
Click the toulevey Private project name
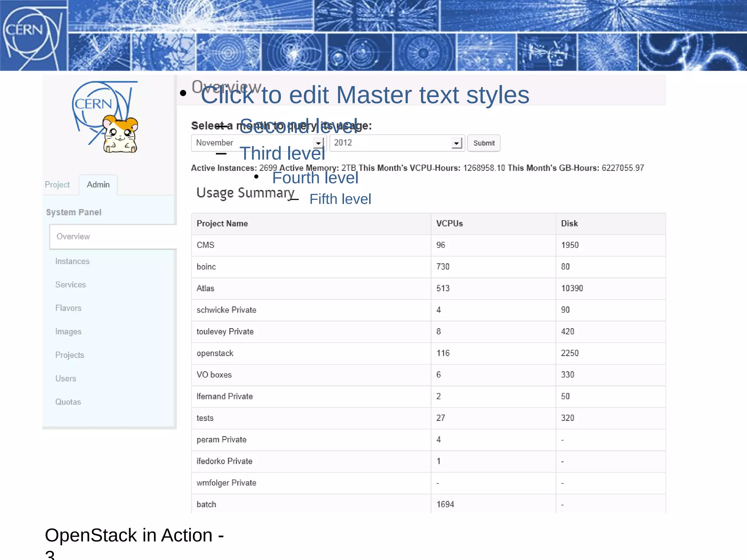click(225, 332)
